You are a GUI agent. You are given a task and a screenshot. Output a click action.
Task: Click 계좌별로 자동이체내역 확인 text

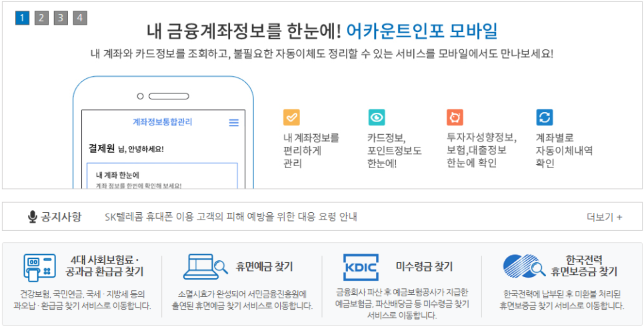(x=564, y=151)
